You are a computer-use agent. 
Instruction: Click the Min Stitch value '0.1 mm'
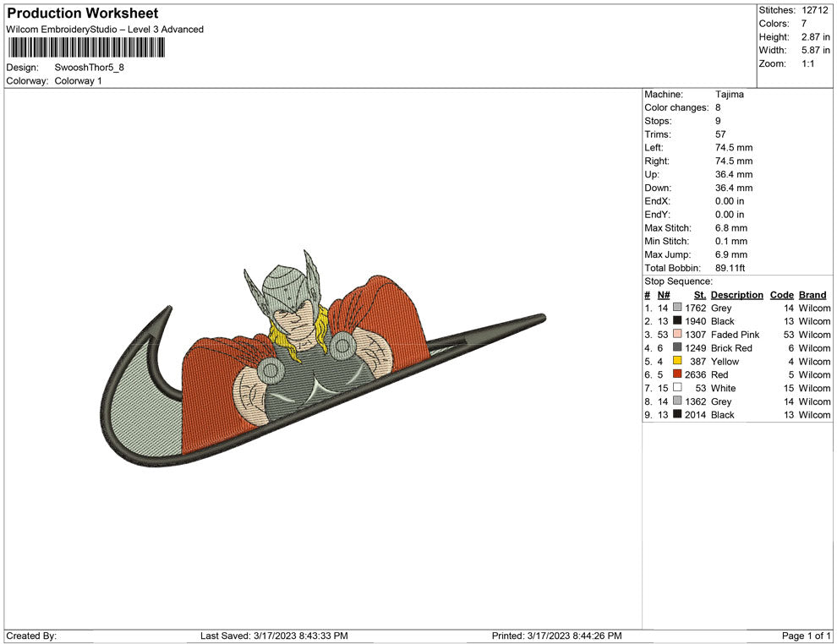tap(731, 241)
